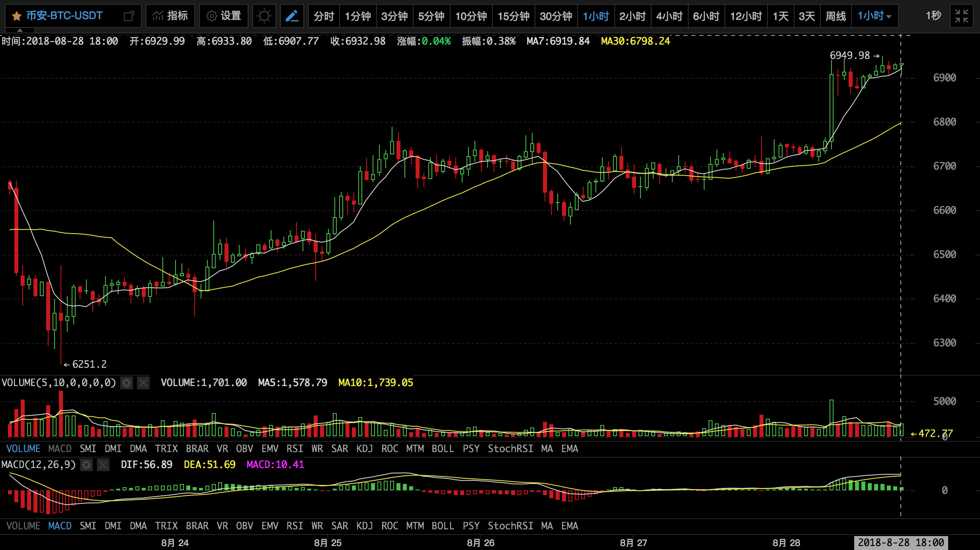Select WR in the lower indicator row

click(317, 526)
